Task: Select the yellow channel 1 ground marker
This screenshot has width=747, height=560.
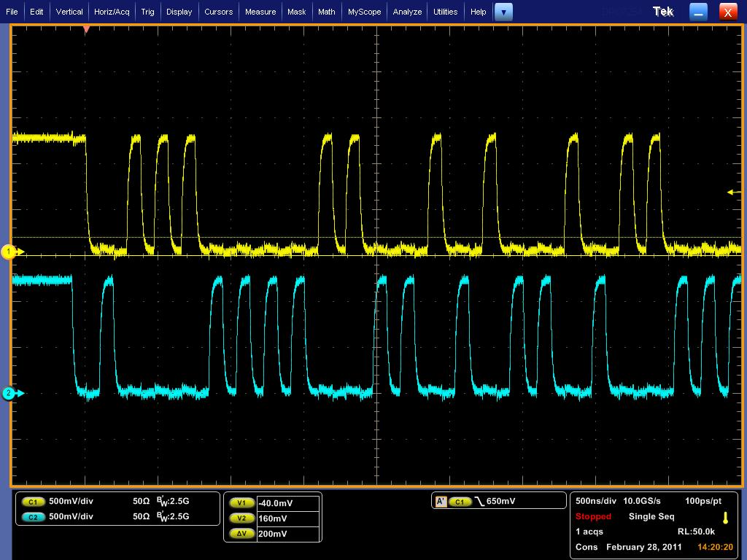Action: pyautogui.click(x=9, y=252)
